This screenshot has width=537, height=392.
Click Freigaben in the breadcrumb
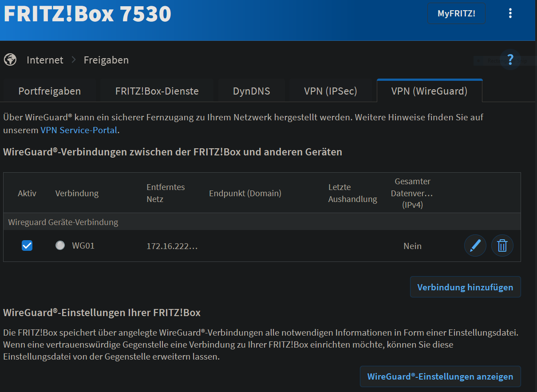106,60
